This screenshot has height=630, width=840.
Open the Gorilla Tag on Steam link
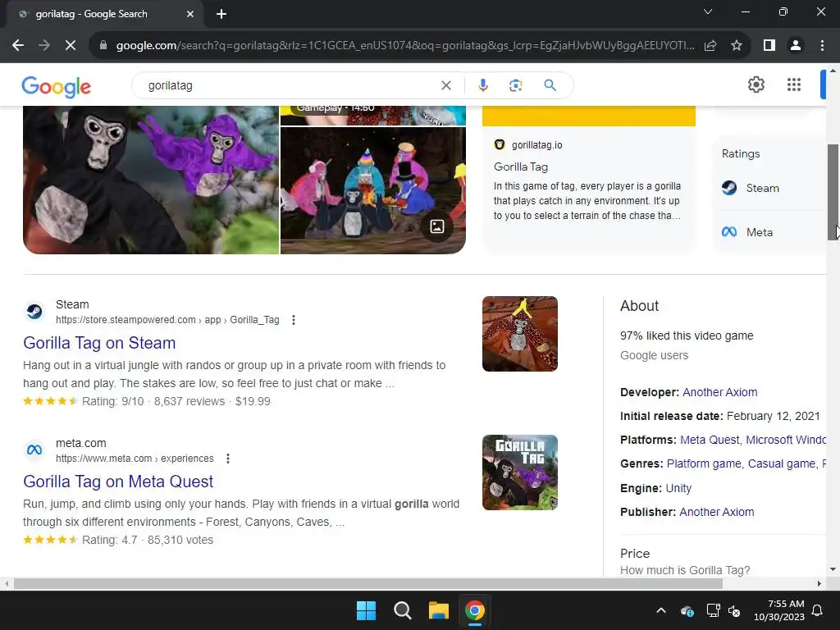tap(99, 343)
